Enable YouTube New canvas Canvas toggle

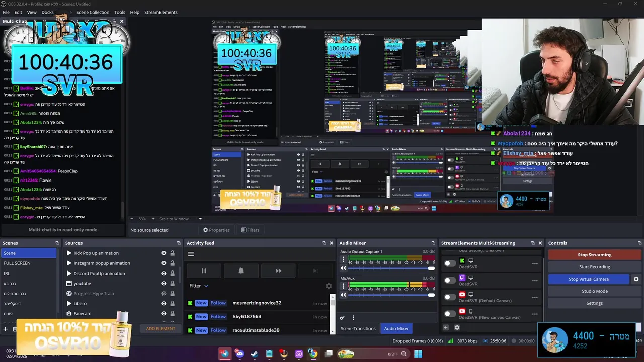[449, 314]
